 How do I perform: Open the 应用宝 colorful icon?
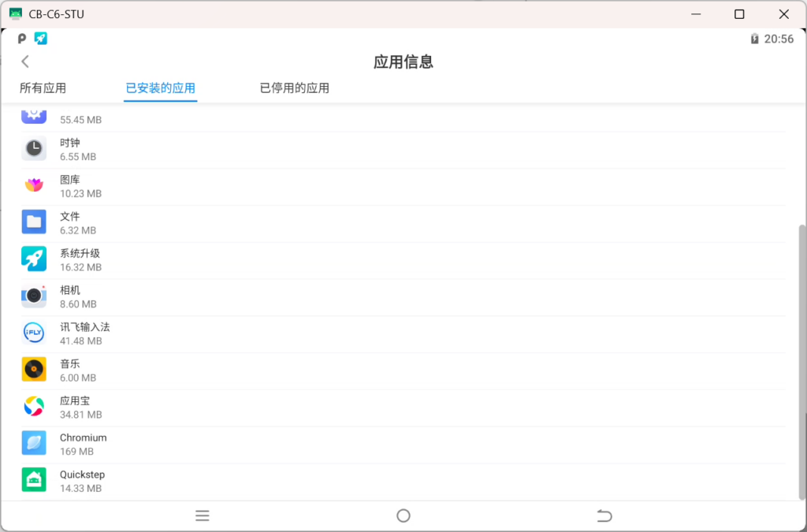tap(34, 407)
